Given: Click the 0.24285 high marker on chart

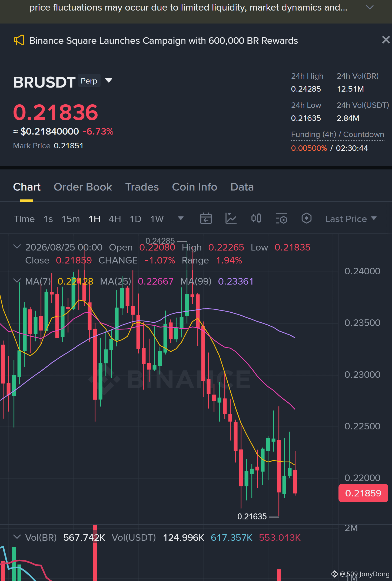Looking at the screenshot, I should (160, 241).
